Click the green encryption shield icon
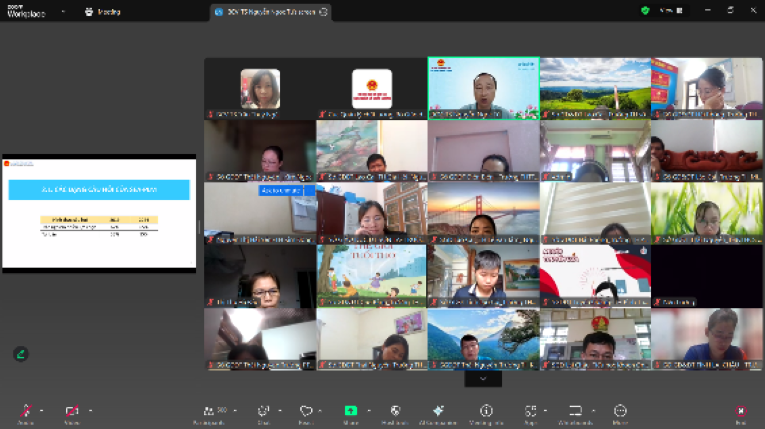The width and height of the screenshot is (765, 429). [645, 10]
